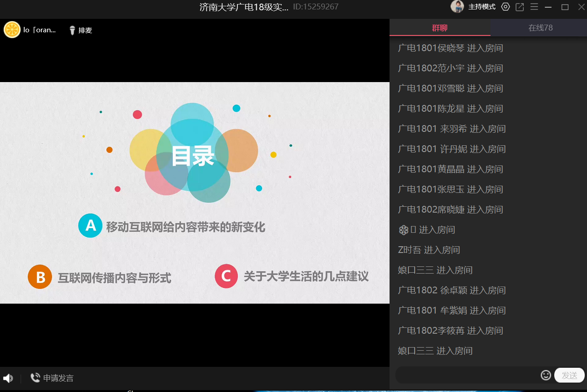
Task: Open the three-line hamburger menu
Action: [534, 7]
